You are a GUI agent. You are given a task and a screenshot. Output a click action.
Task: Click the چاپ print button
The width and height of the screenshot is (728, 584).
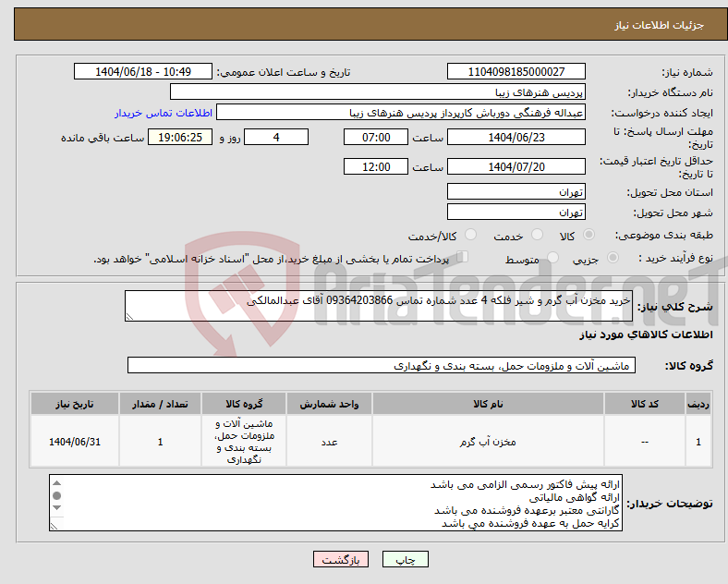[x=406, y=559]
